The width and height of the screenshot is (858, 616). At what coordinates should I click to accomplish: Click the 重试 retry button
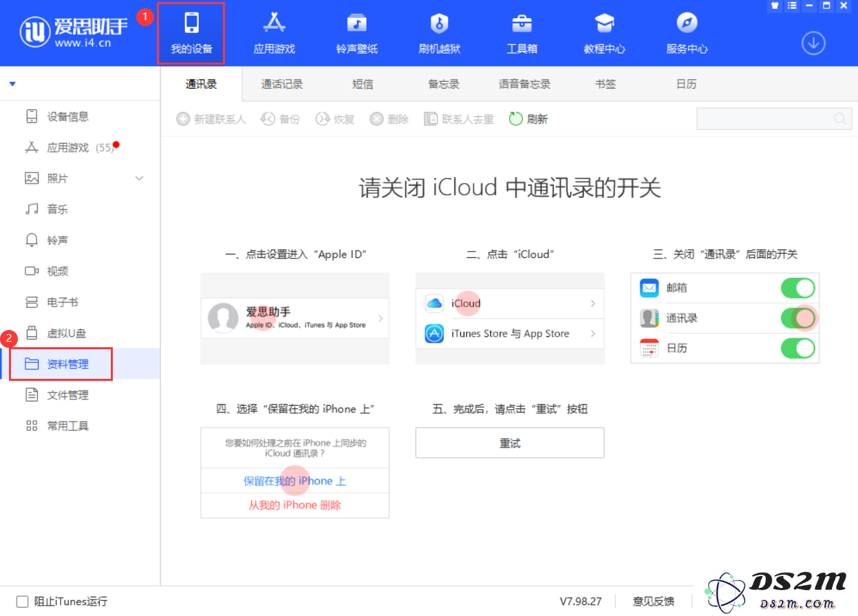pyautogui.click(x=510, y=443)
